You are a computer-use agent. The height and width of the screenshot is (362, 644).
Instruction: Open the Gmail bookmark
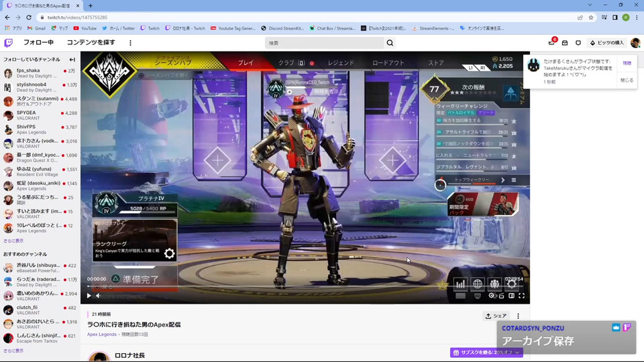(x=36, y=28)
